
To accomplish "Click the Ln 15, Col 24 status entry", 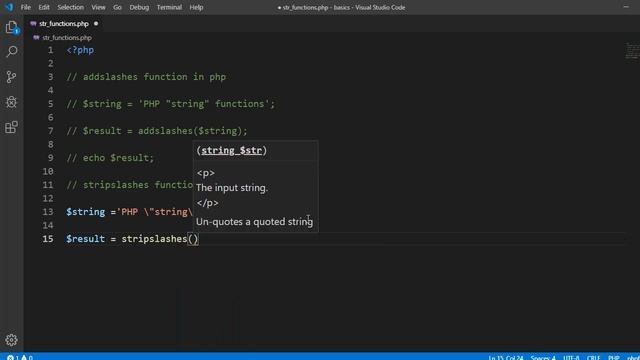I will click(506, 358).
